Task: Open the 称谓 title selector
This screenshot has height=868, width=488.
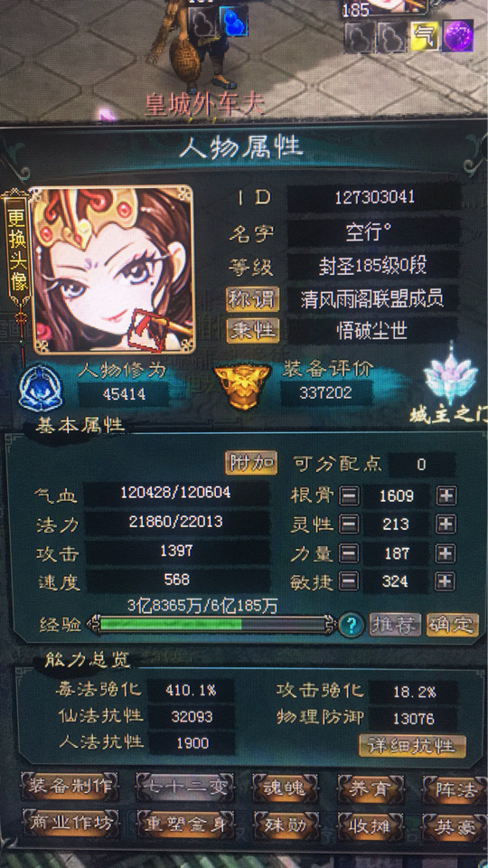Action: click(x=252, y=300)
